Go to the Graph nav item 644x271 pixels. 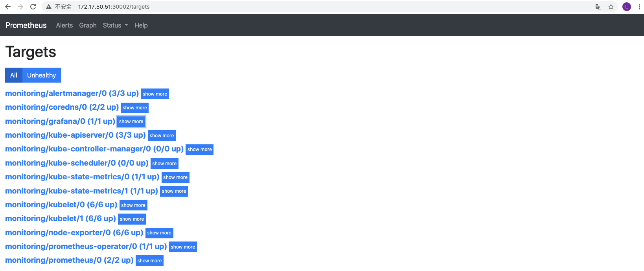[88, 25]
